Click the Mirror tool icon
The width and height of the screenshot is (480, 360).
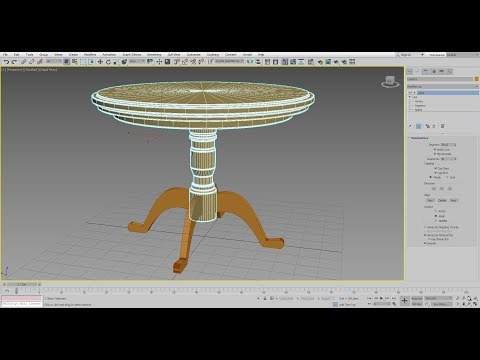tap(250, 62)
